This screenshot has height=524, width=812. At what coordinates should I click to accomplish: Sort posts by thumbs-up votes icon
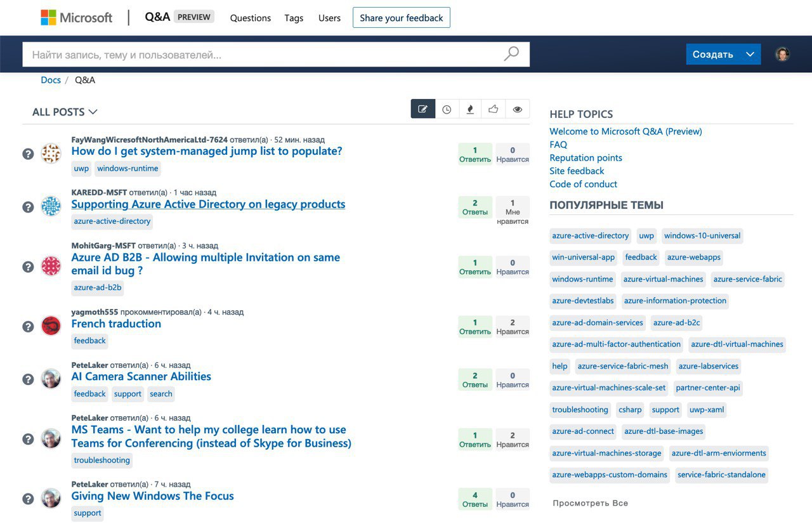pyautogui.click(x=494, y=109)
